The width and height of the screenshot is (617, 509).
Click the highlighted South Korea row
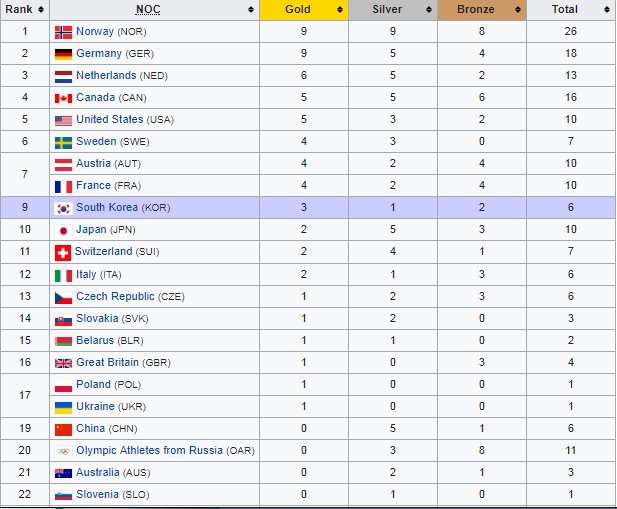330,208
